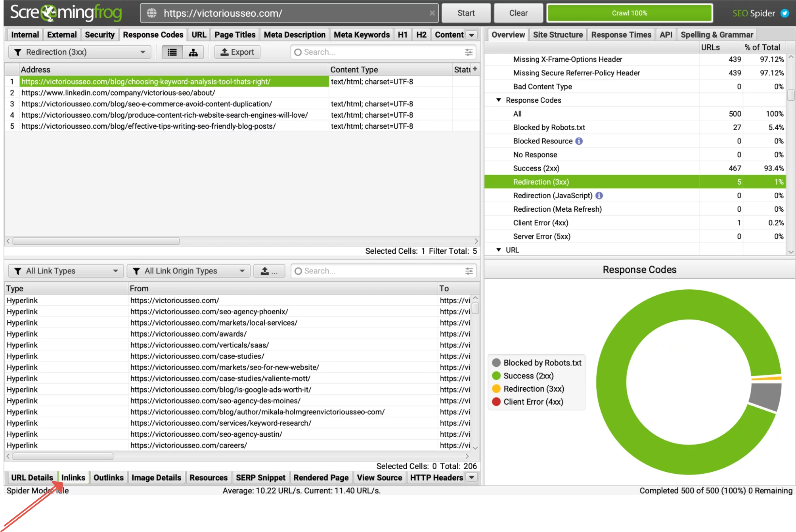The width and height of the screenshot is (796, 532).
Task: Open search options sliders in top search
Action: [469, 52]
